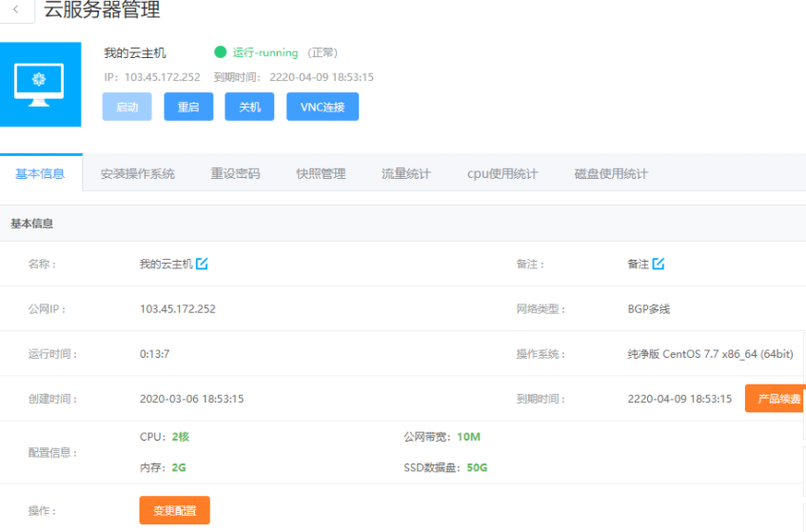The image size is (806, 532).
Task: Click the 关机 shutdown button
Action: click(x=249, y=107)
